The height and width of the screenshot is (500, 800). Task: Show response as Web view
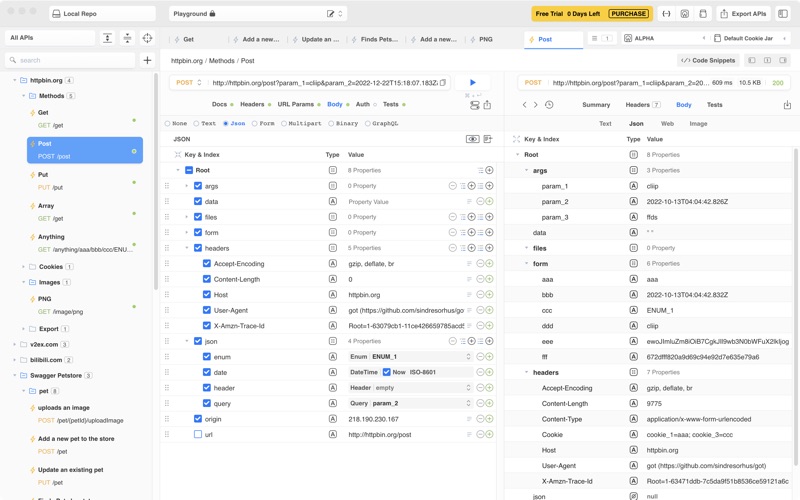coord(667,123)
